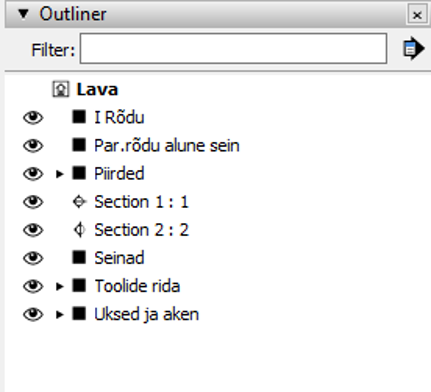The width and height of the screenshot is (431, 392).
Task: Close the Outliner panel
Action: pyautogui.click(x=417, y=15)
